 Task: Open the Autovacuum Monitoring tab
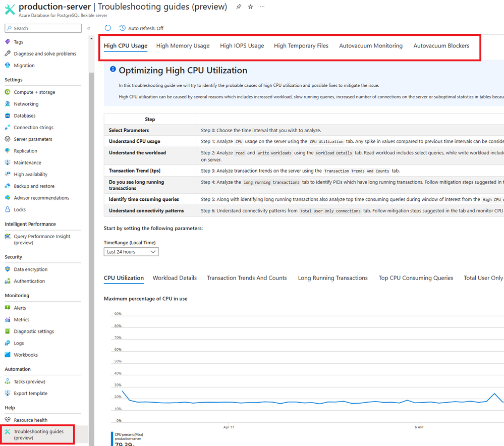click(371, 46)
